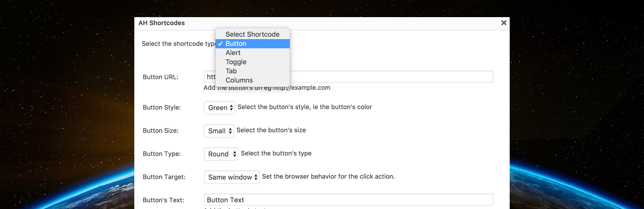Click 'Select the button's size' hint text
The width and height of the screenshot is (644, 209).
click(271, 130)
